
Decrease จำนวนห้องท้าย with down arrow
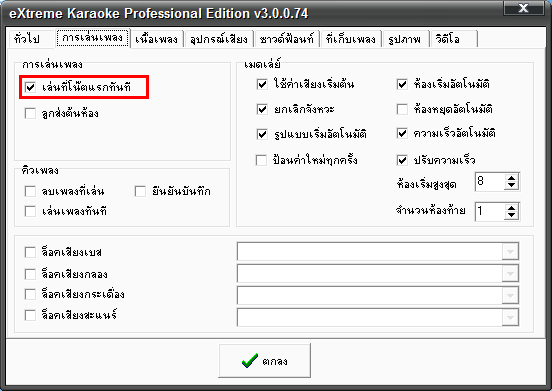[x=512, y=215]
